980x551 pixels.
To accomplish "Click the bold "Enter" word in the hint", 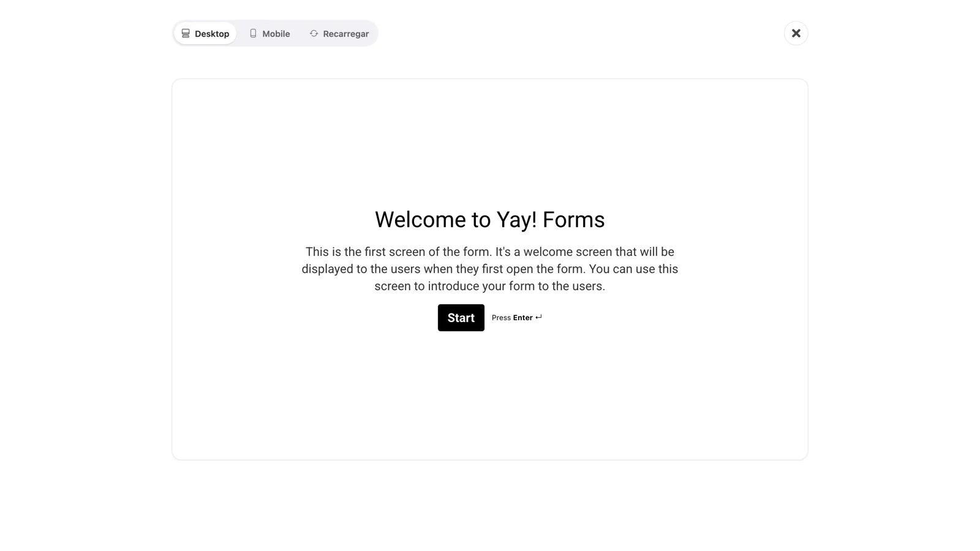I will tap(522, 318).
